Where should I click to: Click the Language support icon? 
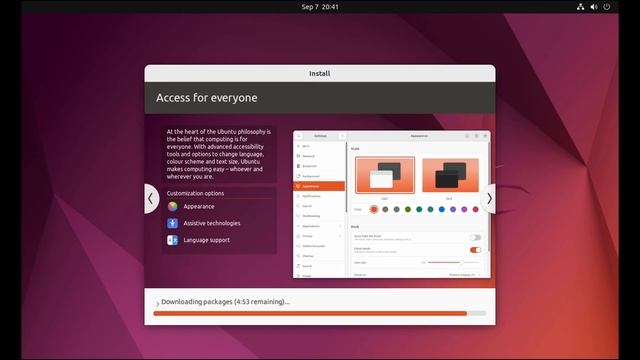click(x=173, y=240)
